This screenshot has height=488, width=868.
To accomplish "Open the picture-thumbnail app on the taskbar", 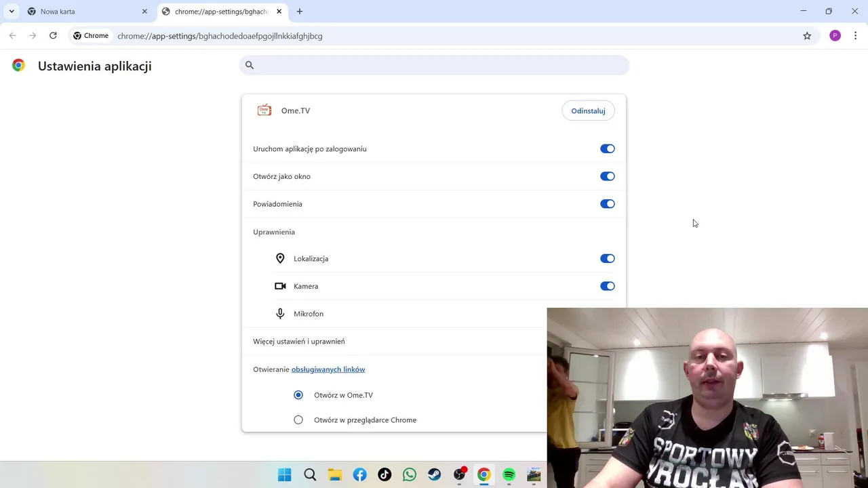I will (x=534, y=475).
